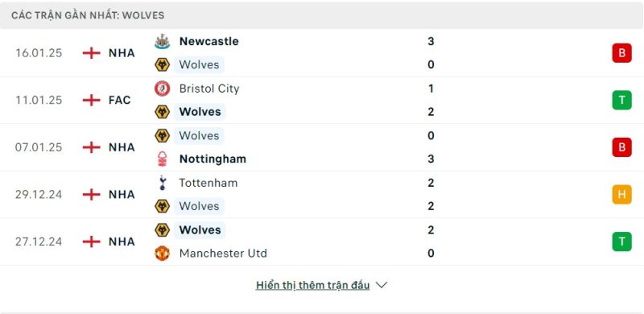This screenshot has width=644, height=314.
Task: Open the 'Hiển thị thêm trận đấu' link
Action: 312,285
